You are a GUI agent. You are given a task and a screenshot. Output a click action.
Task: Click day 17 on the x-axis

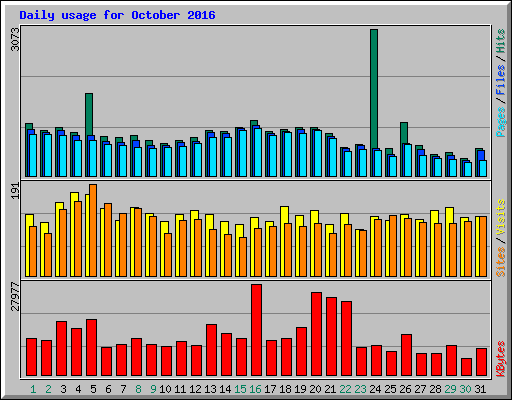coord(270,389)
